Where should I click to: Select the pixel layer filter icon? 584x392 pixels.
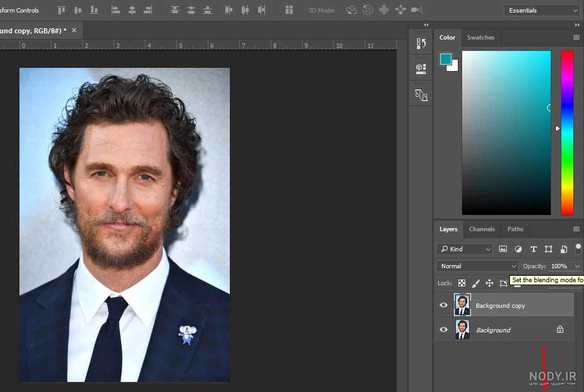pos(503,249)
